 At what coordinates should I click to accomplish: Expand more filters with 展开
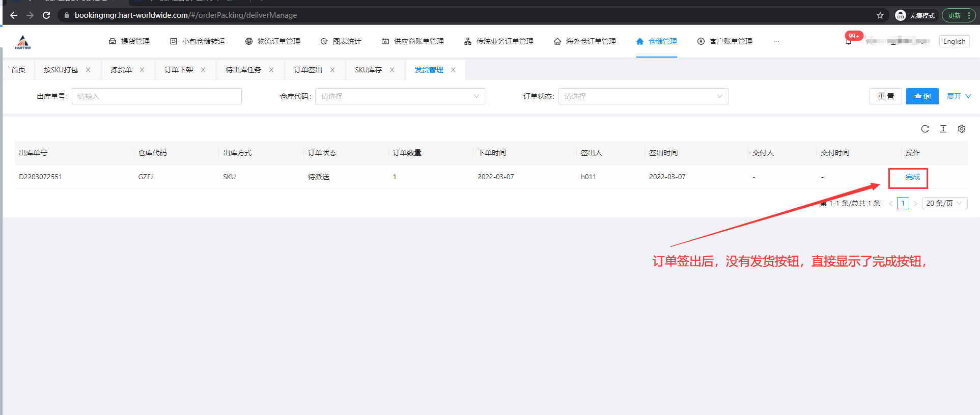[x=959, y=96]
